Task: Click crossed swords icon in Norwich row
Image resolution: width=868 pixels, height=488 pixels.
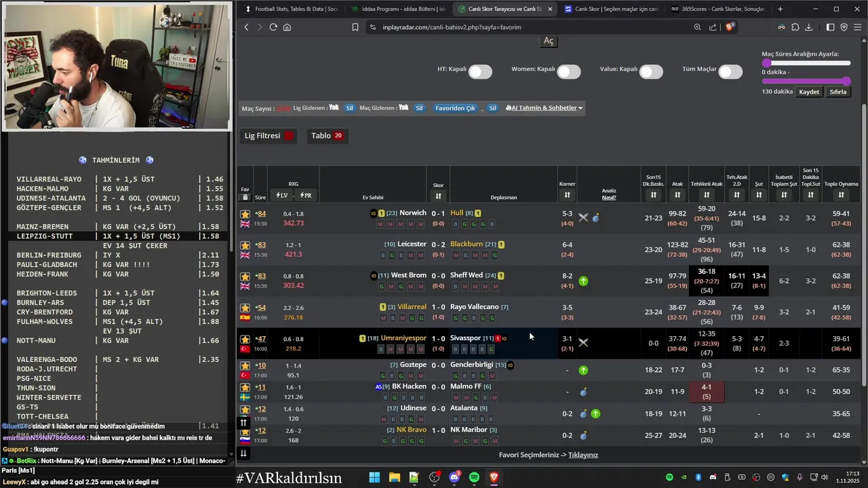Action: click(583, 218)
